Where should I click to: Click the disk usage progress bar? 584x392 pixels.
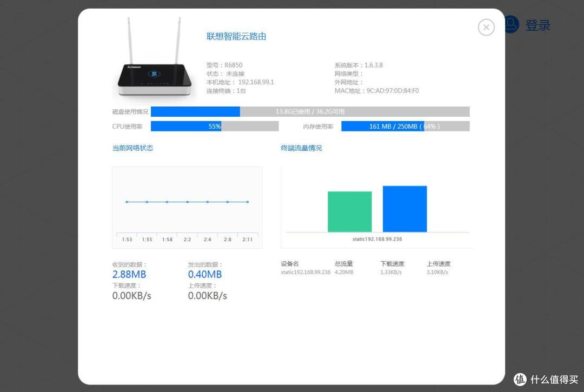310,112
